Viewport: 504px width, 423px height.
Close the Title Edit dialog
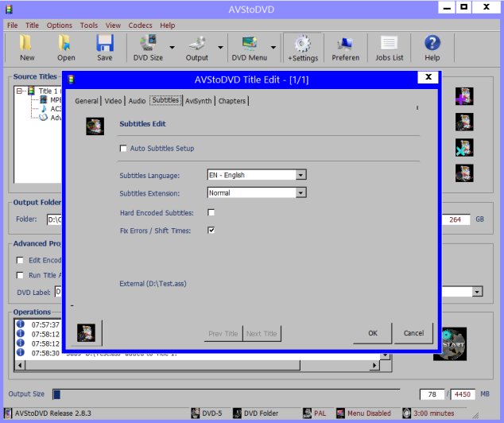(428, 77)
